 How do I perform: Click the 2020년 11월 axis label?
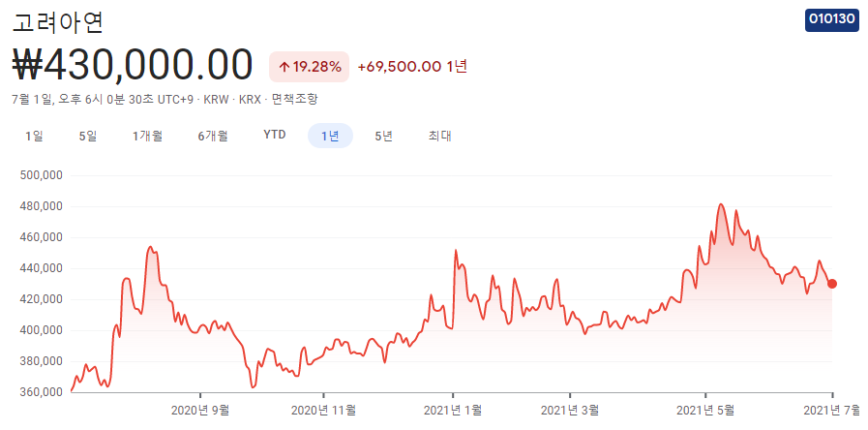click(323, 411)
